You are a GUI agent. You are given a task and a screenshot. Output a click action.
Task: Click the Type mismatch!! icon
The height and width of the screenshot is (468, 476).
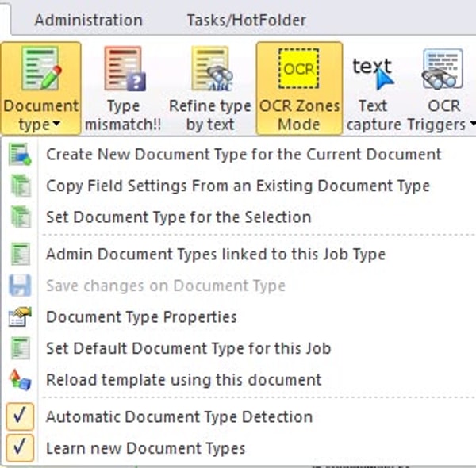125,69
